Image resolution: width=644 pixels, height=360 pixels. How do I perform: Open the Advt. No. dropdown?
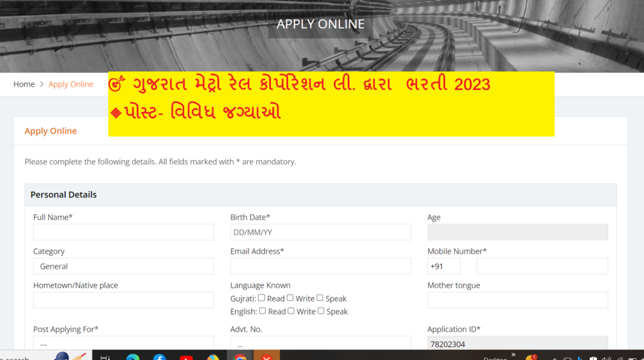[320, 343]
